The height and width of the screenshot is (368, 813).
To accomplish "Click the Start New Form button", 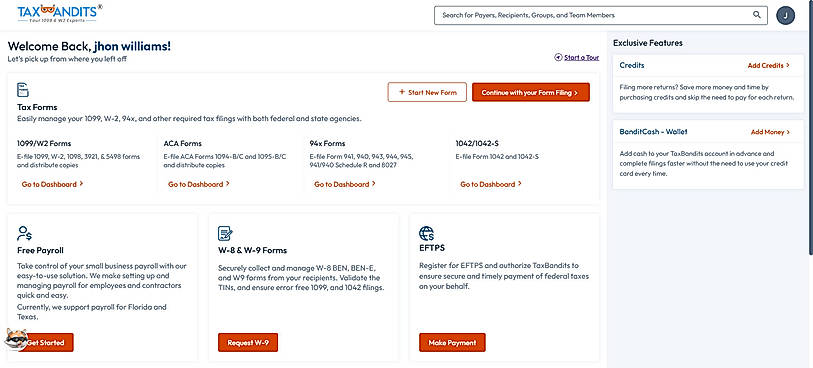I will point(427,92).
